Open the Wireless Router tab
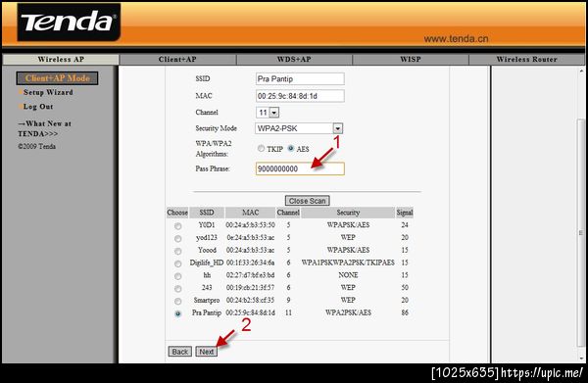The image size is (588, 383). [526, 59]
